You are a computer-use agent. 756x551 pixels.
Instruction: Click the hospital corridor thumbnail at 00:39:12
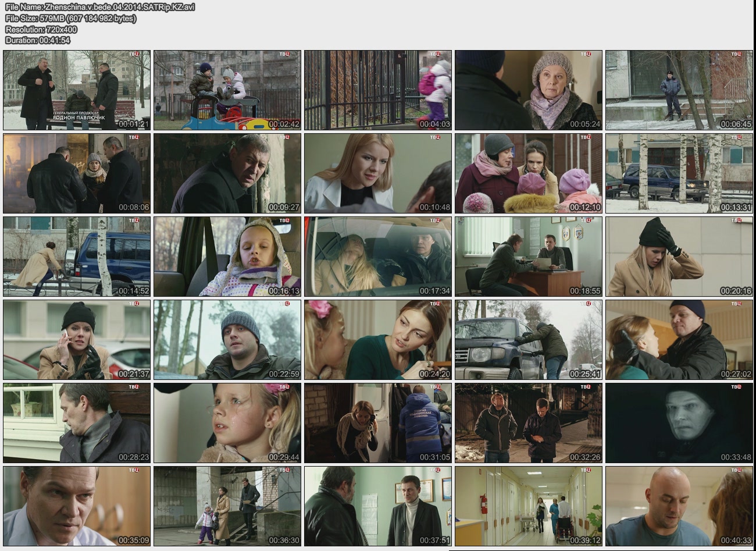(529, 506)
